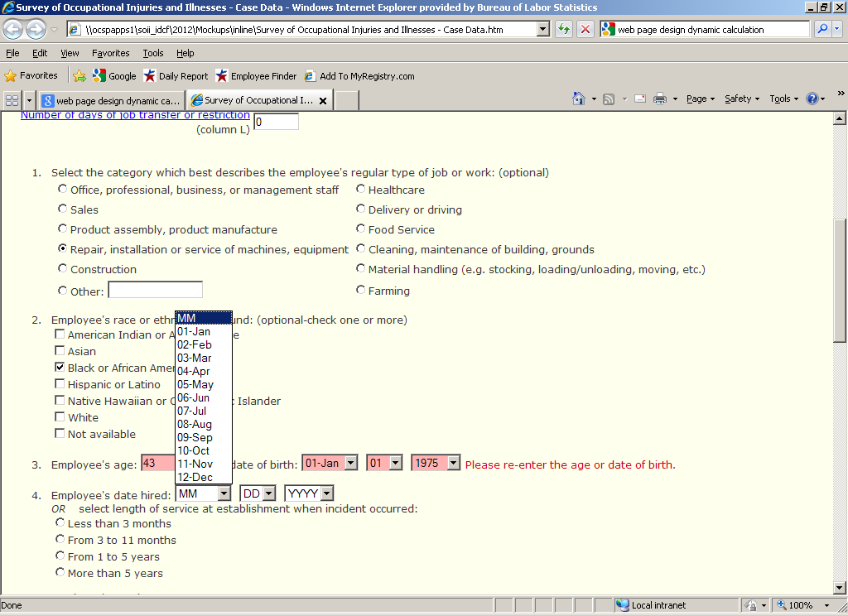Open the Employee Finder favorites link
This screenshot has height=616, width=848.
255,76
